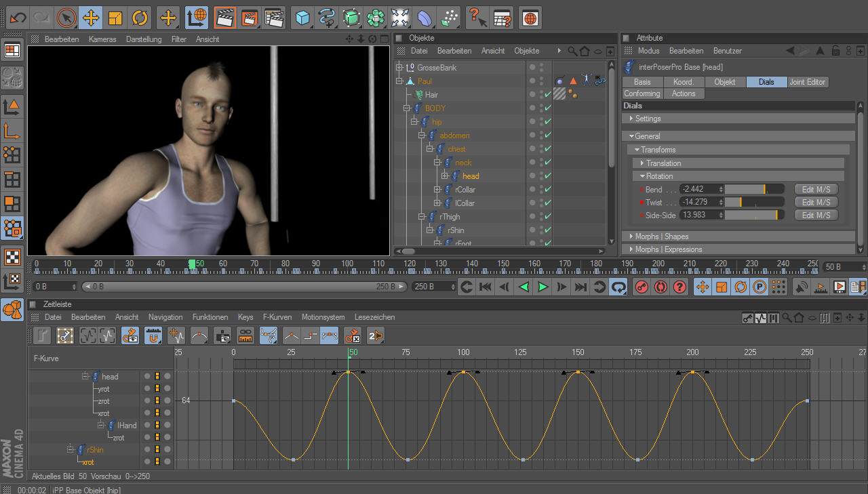Click the Undo arrow icon
Screen dimensions: 868x494
[x=18, y=17]
